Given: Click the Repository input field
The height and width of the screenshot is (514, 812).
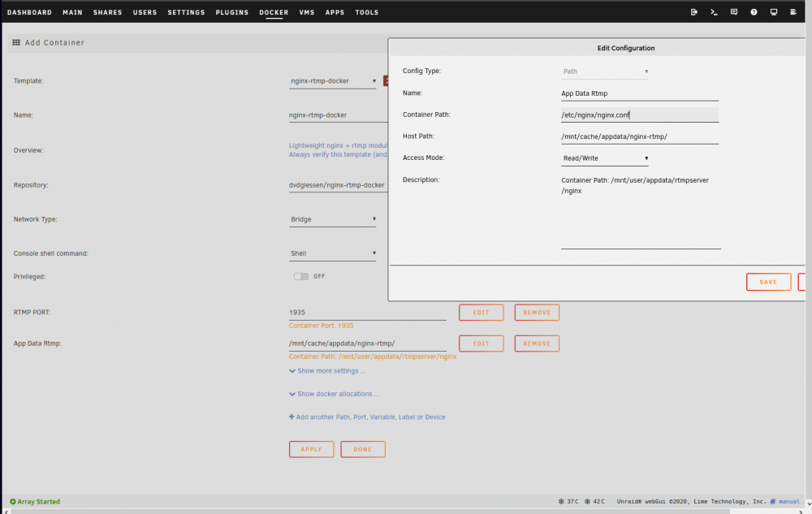Looking at the screenshot, I should pos(338,185).
